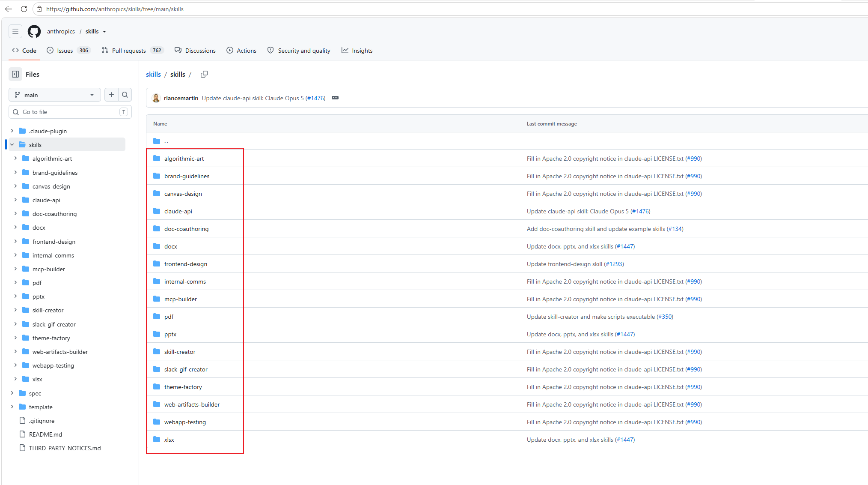Select internal-comms in the file tree
This screenshot has width=868, height=485.
coord(53,255)
